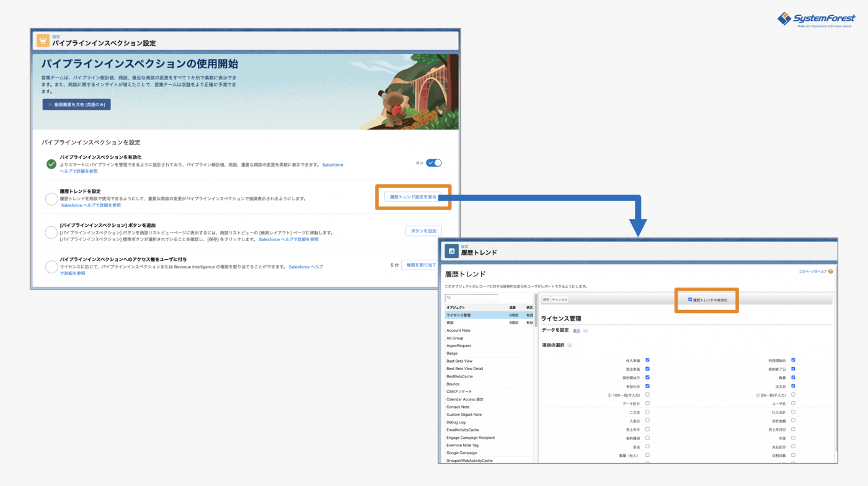Screen dimensions: 868x486
Task: Click the object search field in 履歴トレンド
Action: [x=472, y=298]
